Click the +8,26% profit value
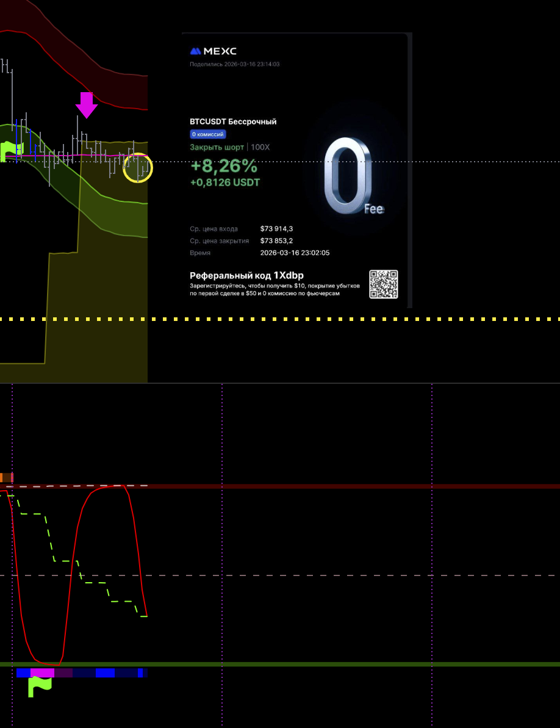The width and height of the screenshot is (560, 728). (223, 166)
